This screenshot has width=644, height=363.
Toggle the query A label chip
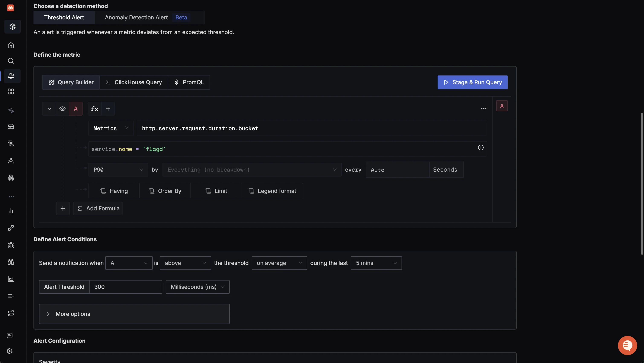pos(76,108)
